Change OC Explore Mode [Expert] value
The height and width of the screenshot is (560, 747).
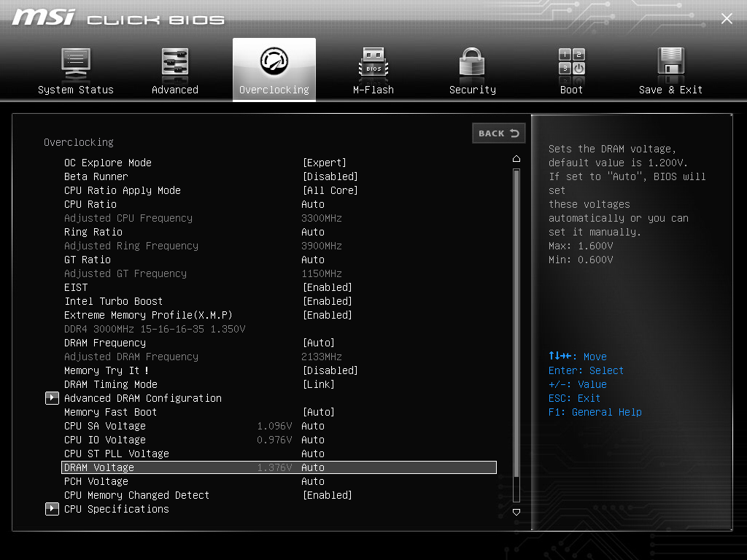click(325, 163)
